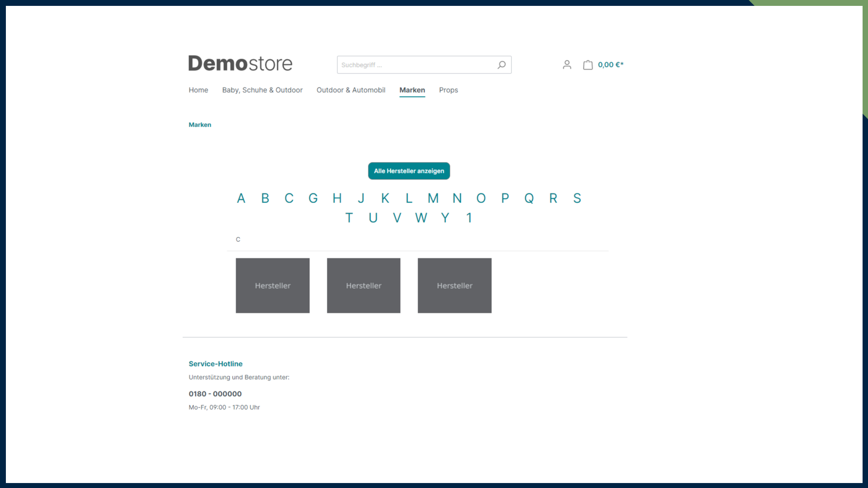Open the Home menu item
Screen dimensions: 868x488
point(198,90)
